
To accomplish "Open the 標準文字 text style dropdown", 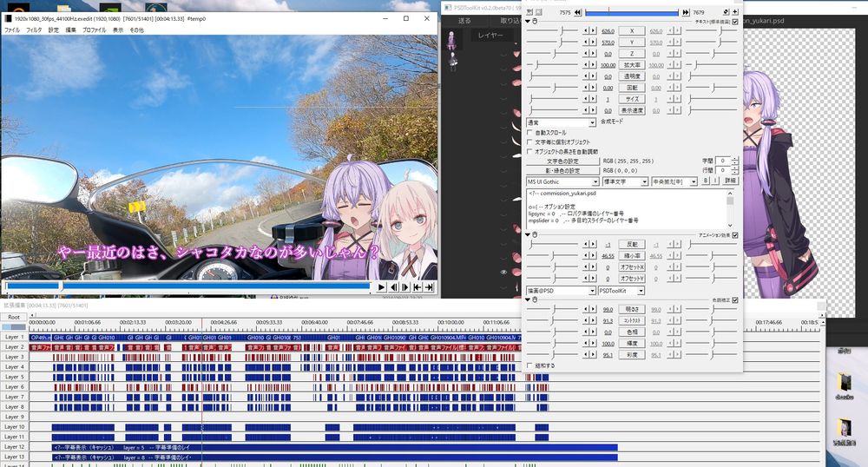I will click(x=625, y=181).
